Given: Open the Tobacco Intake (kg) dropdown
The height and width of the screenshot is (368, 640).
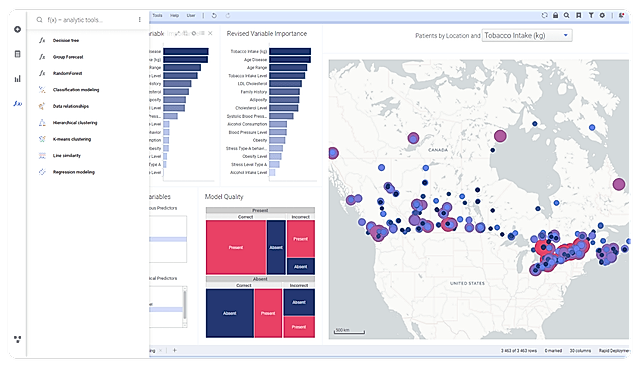Looking at the screenshot, I should click(x=527, y=35).
